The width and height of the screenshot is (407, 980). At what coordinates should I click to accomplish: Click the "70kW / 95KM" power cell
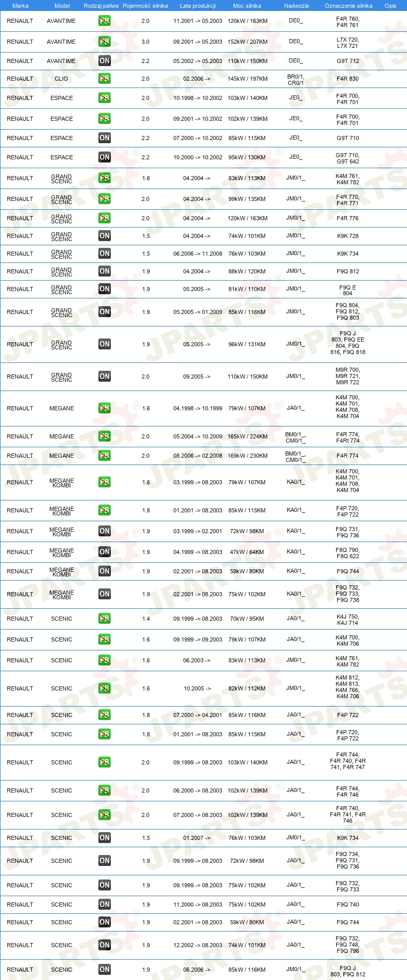point(247,619)
